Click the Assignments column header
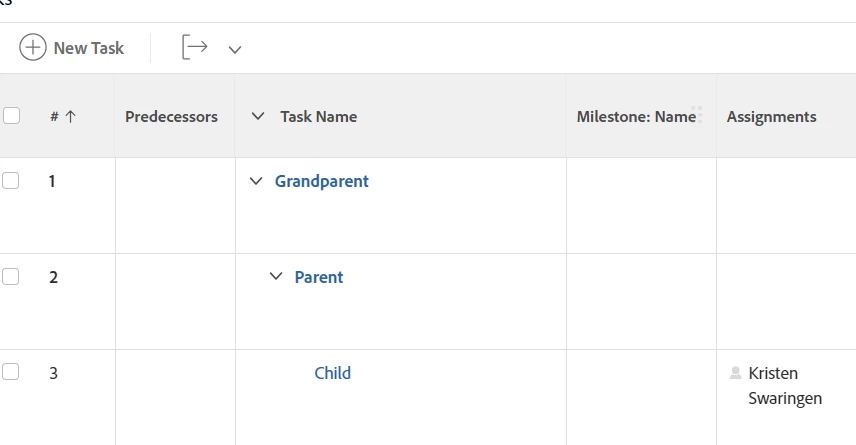Viewport: 856px width, 445px height. pos(771,116)
